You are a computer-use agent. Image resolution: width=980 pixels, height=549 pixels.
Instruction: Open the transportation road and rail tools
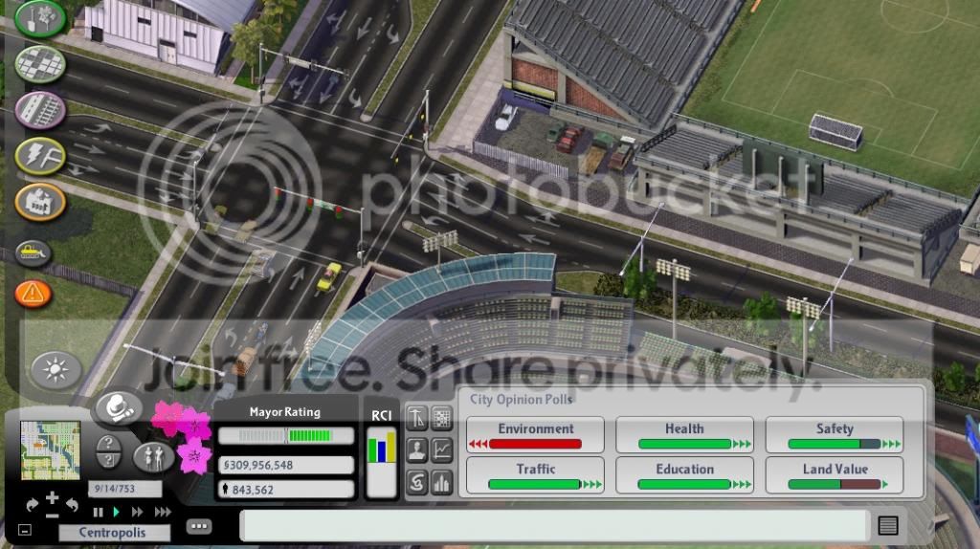[x=40, y=110]
